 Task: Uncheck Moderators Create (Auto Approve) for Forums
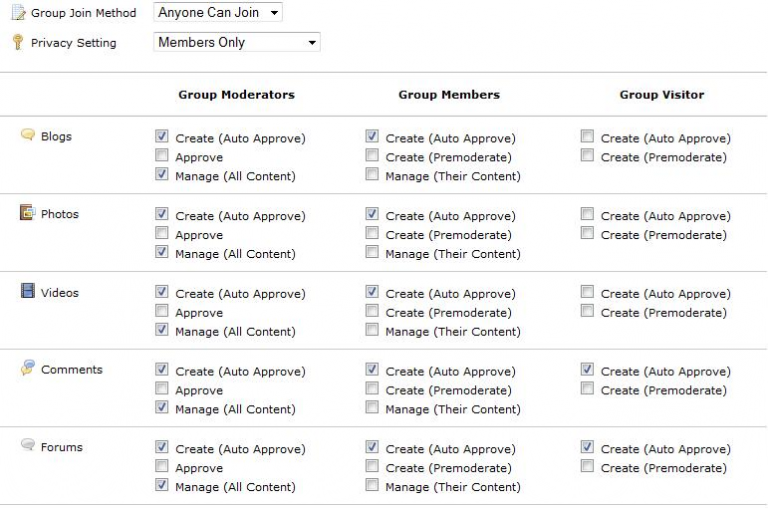pyautogui.click(x=162, y=447)
